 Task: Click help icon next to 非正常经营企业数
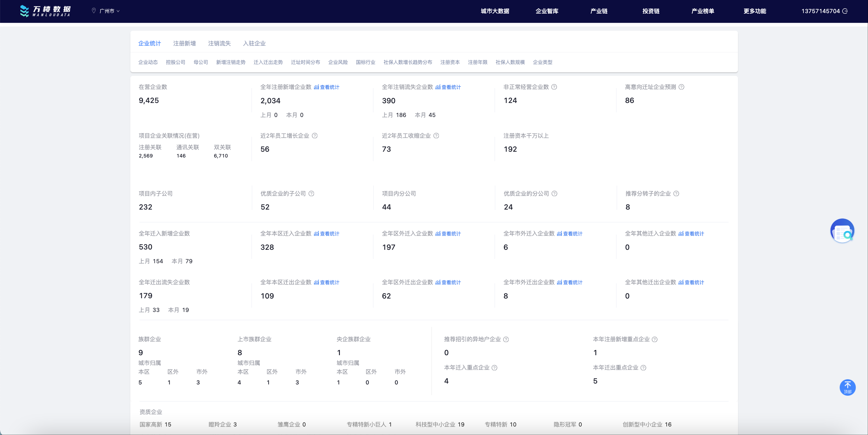coord(554,87)
